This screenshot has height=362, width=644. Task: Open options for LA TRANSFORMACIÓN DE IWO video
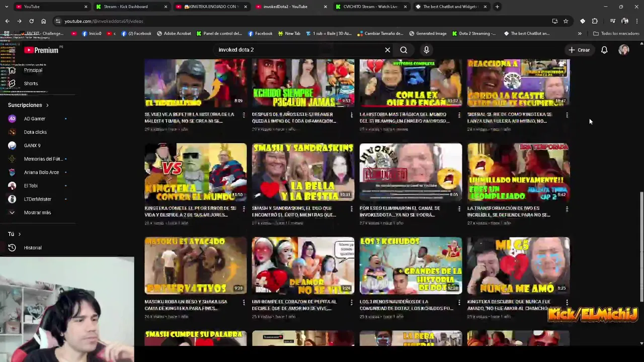point(567,209)
